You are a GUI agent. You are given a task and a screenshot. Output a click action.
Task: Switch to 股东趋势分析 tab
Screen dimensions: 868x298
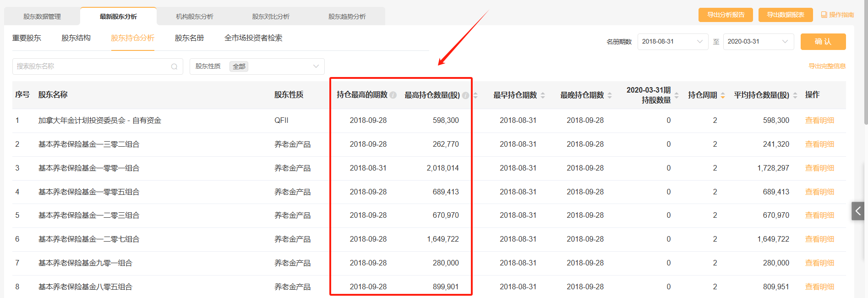pos(347,17)
